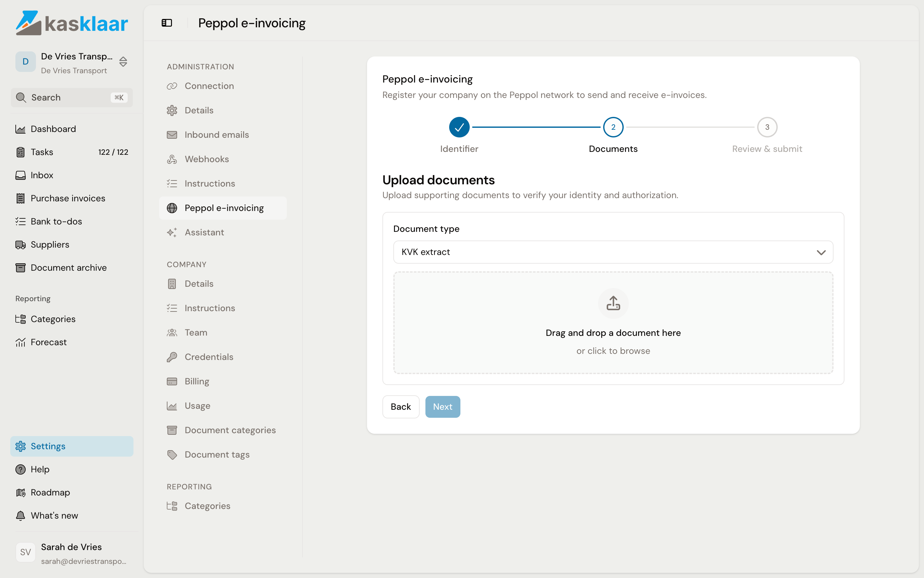Open Bank to-dos page

pos(72,221)
